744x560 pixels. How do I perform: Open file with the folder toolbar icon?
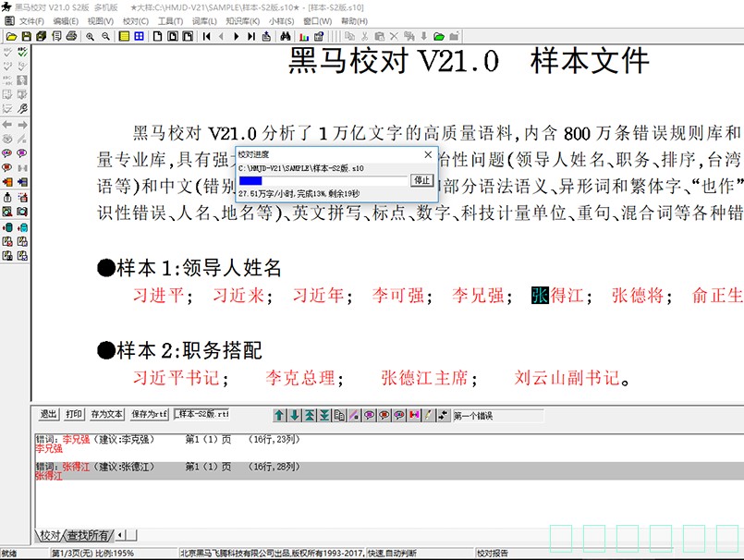point(12,37)
